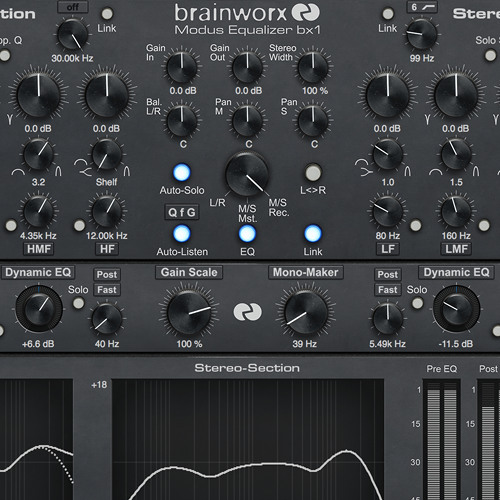Toggle the Link button beside 99 Hz
Image resolution: width=500 pixels, height=500 pixels.
[388, 14]
